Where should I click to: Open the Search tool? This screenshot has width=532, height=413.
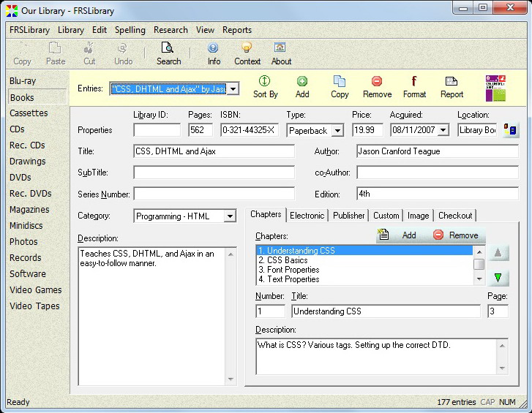pyautogui.click(x=168, y=53)
